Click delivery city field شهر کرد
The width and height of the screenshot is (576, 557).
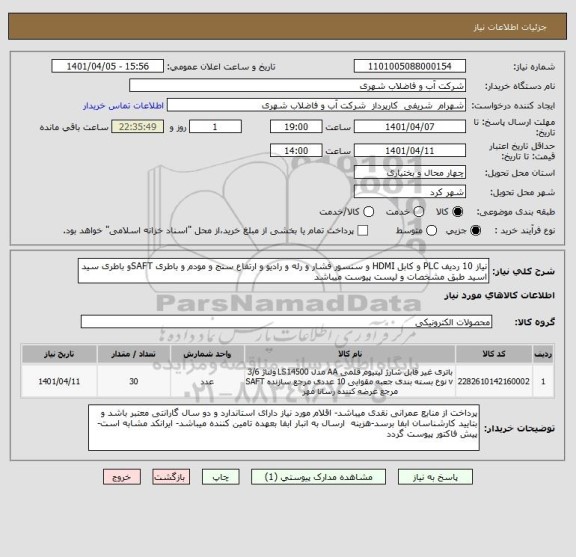(x=410, y=192)
